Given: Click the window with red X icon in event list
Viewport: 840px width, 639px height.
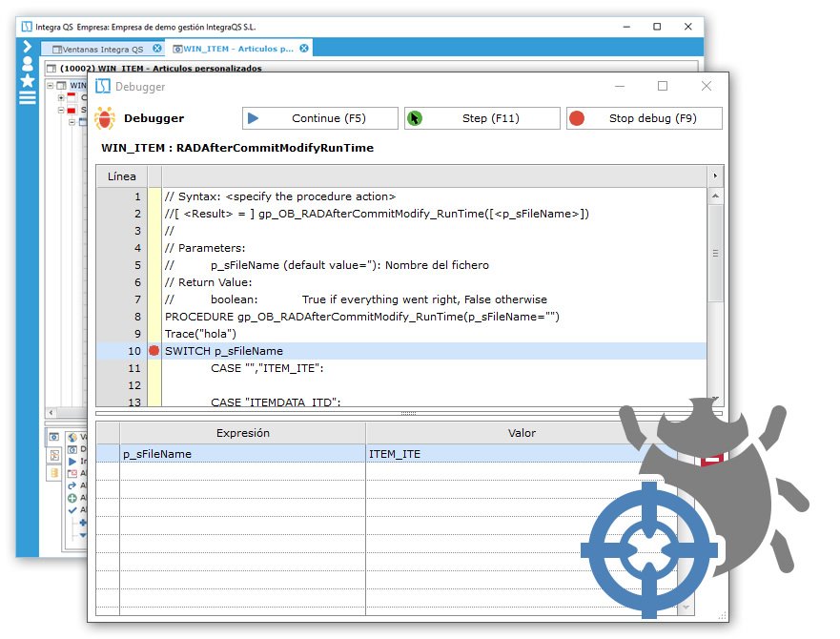Looking at the screenshot, I should pos(72,473).
